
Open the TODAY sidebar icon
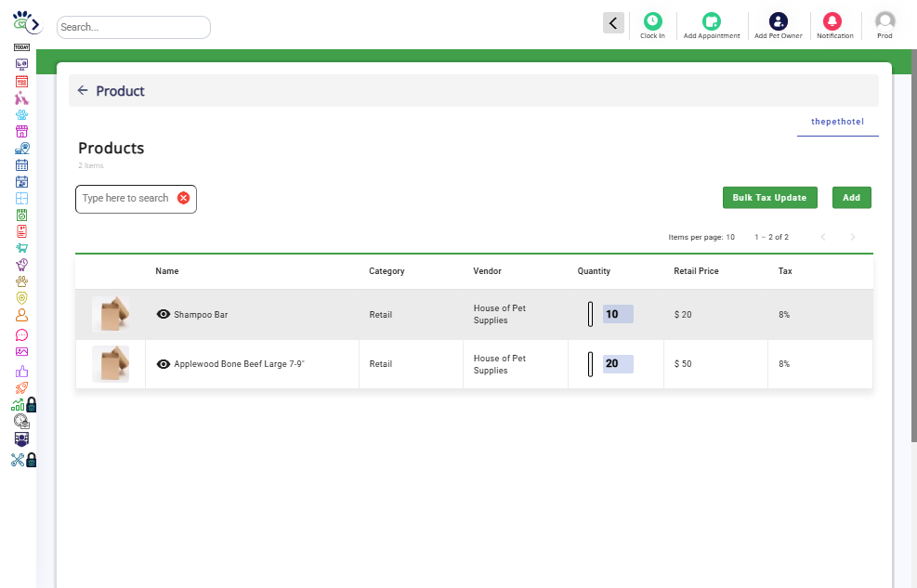click(x=21, y=47)
